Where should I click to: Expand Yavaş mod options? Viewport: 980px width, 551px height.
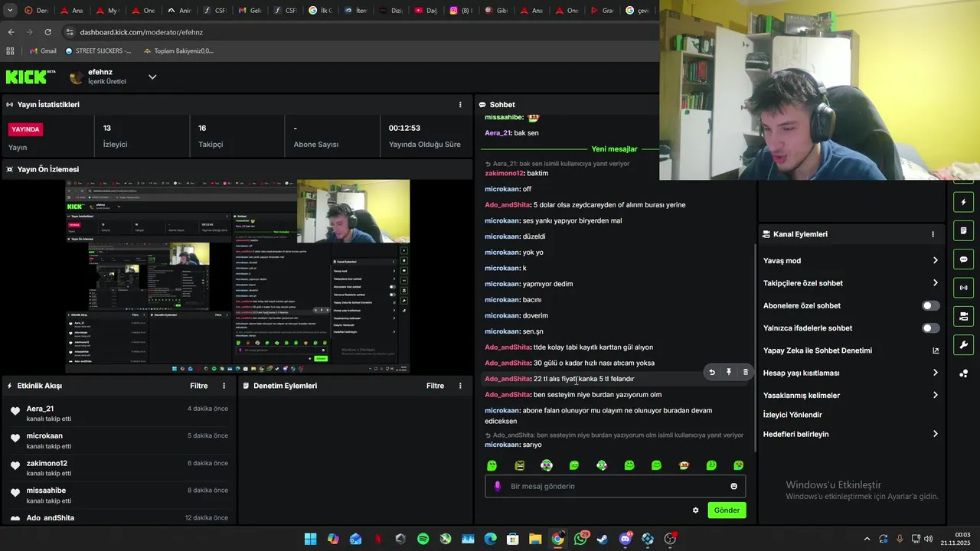tap(935, 261)
